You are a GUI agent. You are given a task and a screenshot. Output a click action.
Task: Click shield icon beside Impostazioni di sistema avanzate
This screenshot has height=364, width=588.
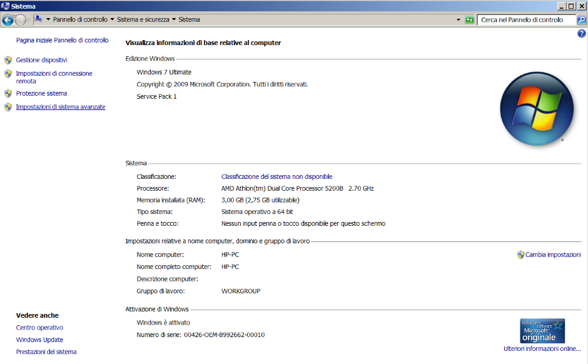8,107
